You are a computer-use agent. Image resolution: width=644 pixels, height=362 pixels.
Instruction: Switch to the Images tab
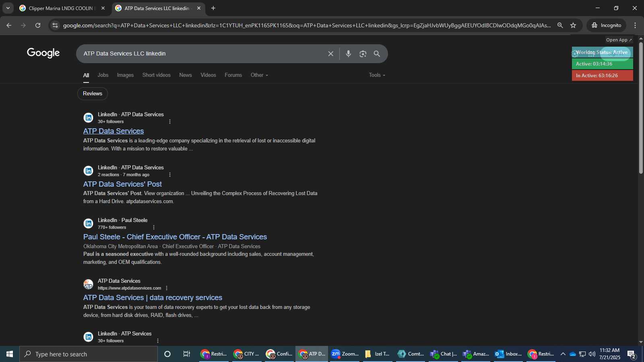coord(125,75)
